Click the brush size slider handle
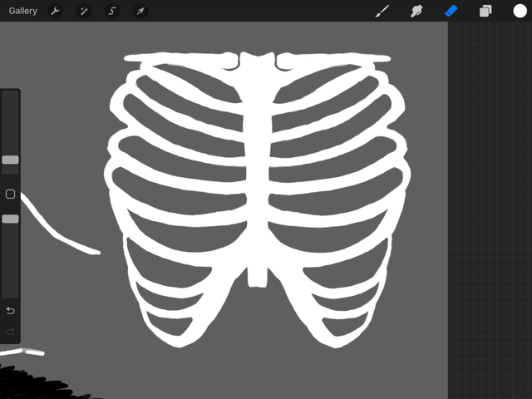 (x=10, y=160)
